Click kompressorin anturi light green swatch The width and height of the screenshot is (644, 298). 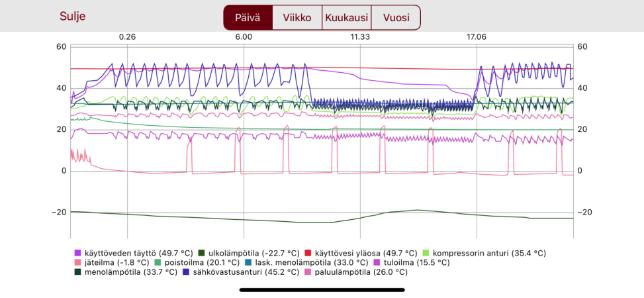(x=426, y=253)
